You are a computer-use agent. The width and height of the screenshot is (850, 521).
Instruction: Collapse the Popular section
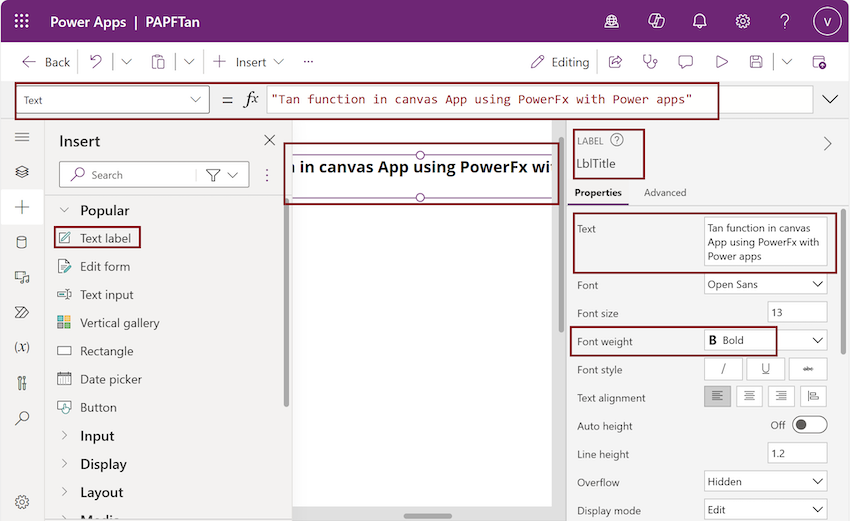[64, 210]
